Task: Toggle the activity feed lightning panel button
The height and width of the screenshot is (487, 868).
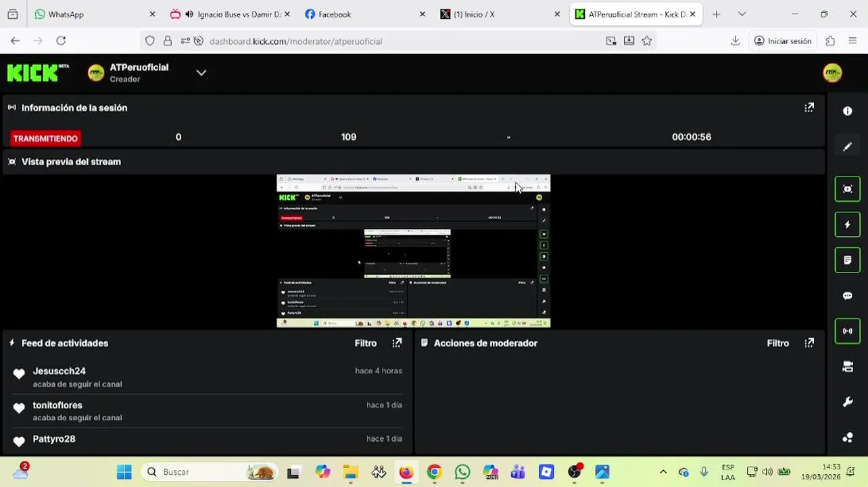Action: 848,225
